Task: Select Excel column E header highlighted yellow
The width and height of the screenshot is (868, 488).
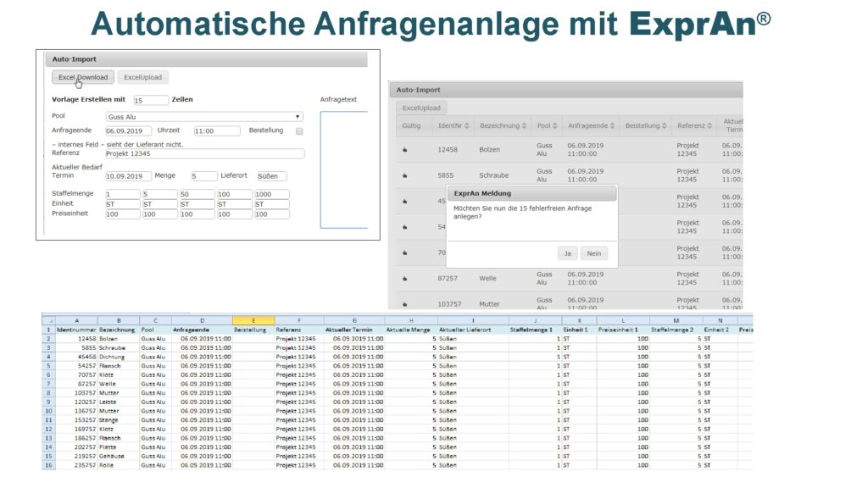Action: pos(253,320)
